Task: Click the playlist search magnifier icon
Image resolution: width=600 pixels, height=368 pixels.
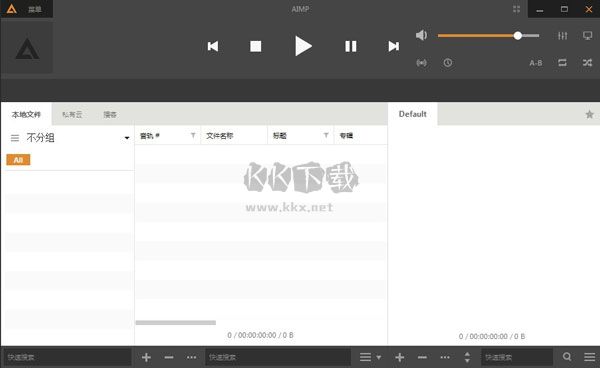Action: click(x=567, y=357)
